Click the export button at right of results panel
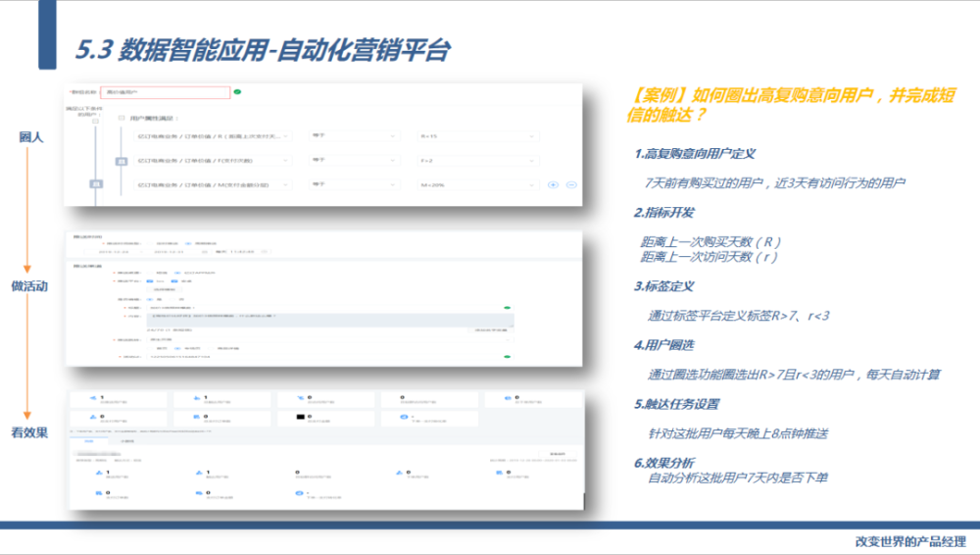Viewport: 980px width, 555px height. (x=558, y=454)
